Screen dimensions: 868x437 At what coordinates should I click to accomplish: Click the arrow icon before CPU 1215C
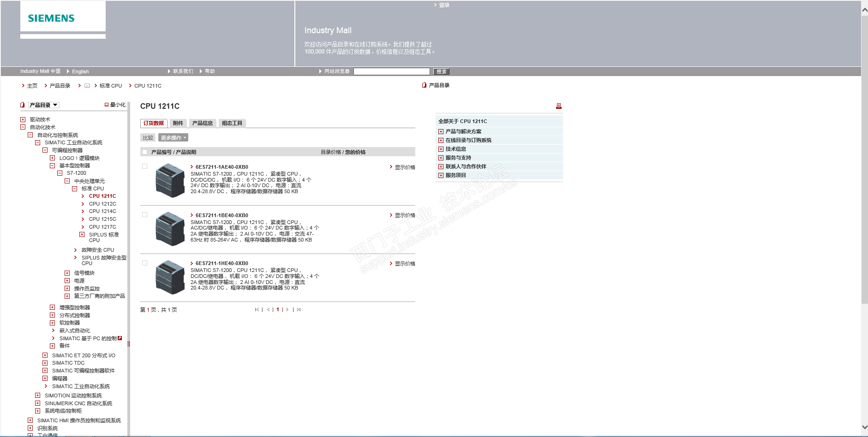click(83, 219)
